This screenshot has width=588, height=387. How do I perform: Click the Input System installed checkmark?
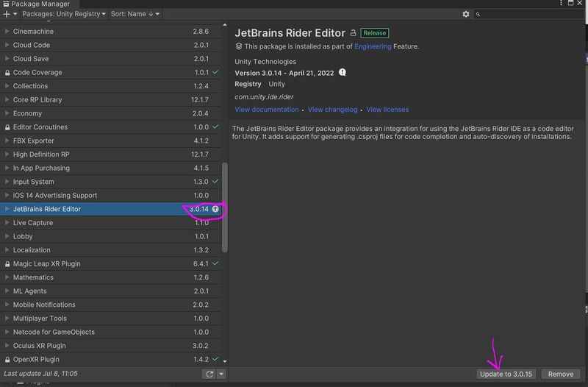tap(215, 181)
